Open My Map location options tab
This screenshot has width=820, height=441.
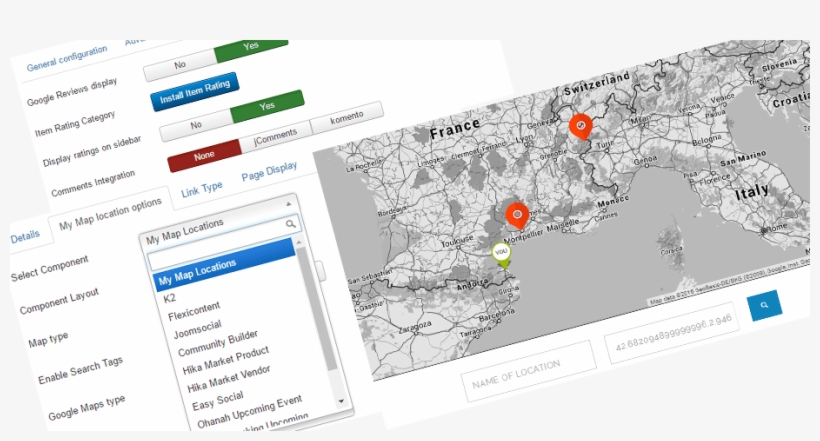pyautogui.click(x=110, y=214)
